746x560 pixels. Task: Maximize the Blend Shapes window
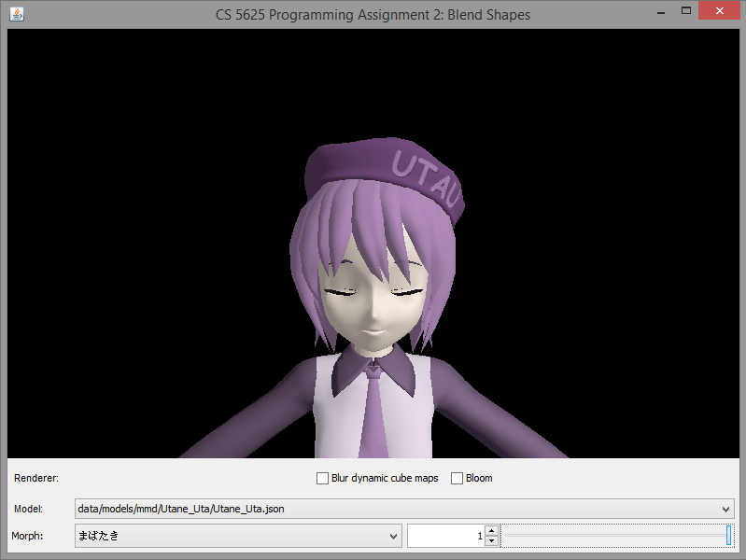coord(686,11)
